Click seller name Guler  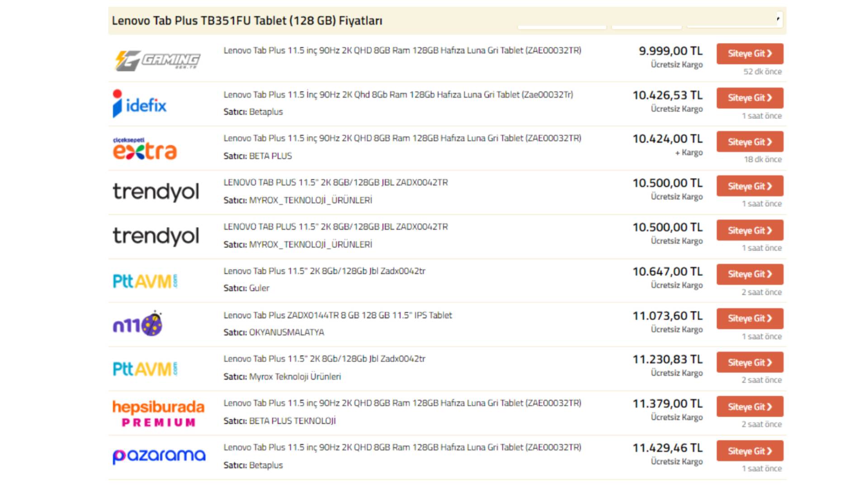[259, 288]
